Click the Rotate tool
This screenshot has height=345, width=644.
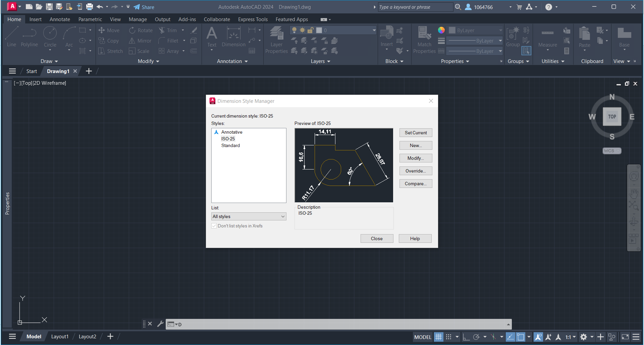click(141, 30)
